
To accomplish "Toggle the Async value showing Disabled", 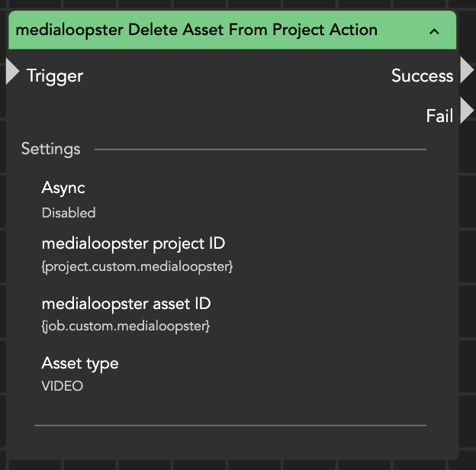I will 69,213.
